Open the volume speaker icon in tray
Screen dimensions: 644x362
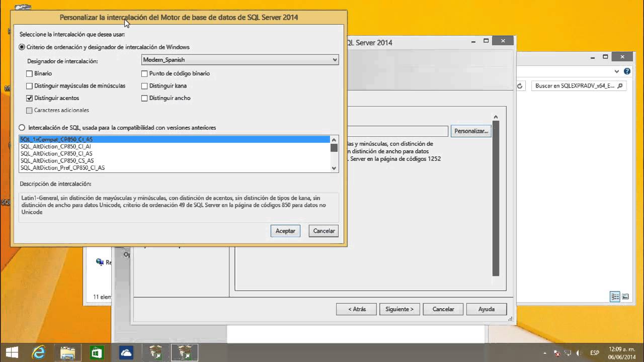pyautogui.click(x=579, y=353)
